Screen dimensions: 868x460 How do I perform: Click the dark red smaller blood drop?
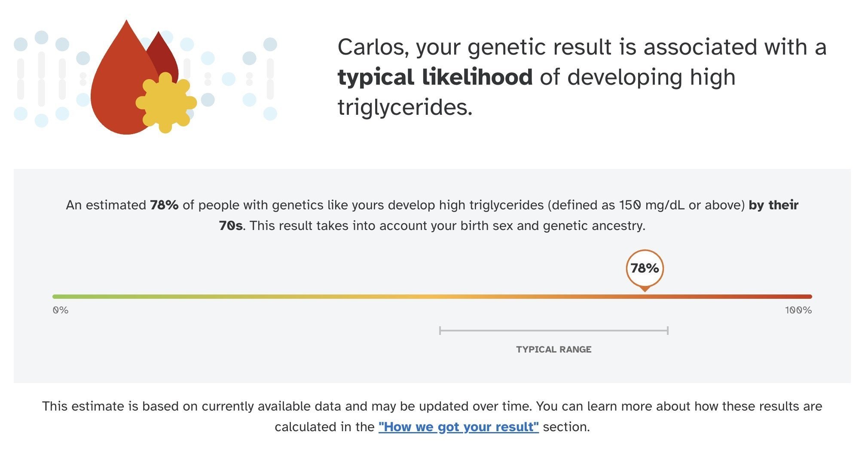[x=165, y=56]
